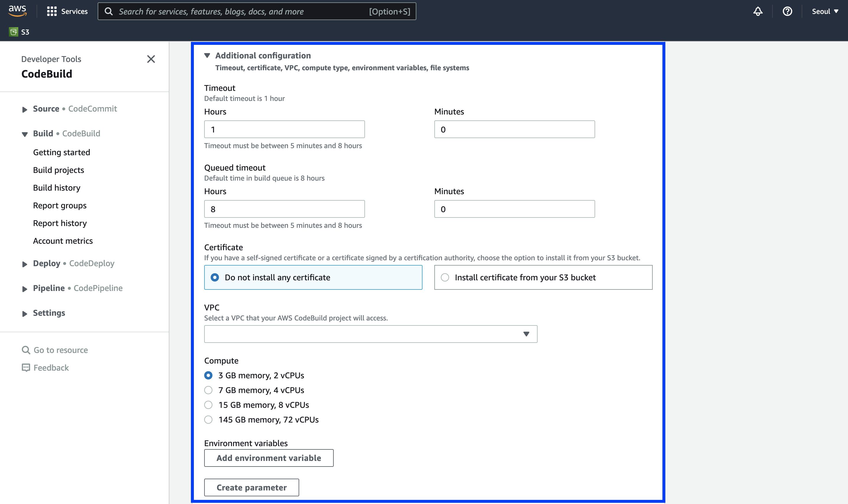
Task: Click the Feedback link in sidebar
Action: [51, 367]
